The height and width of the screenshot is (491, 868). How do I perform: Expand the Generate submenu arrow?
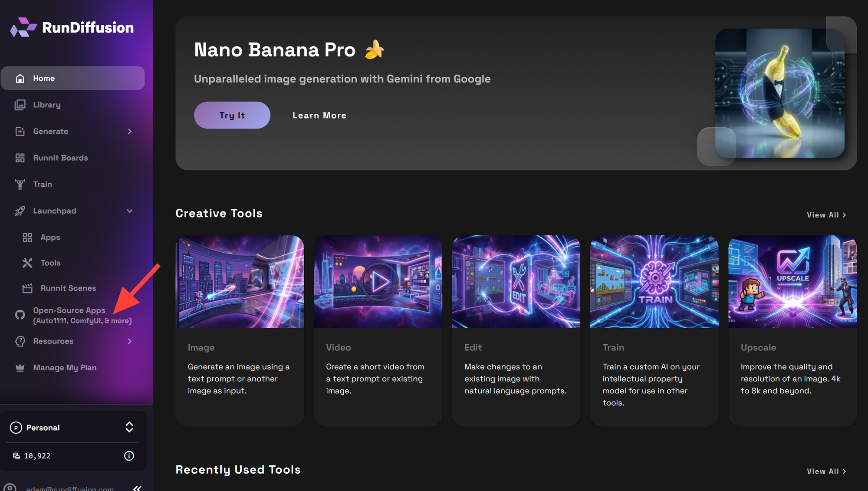(130, 132)
